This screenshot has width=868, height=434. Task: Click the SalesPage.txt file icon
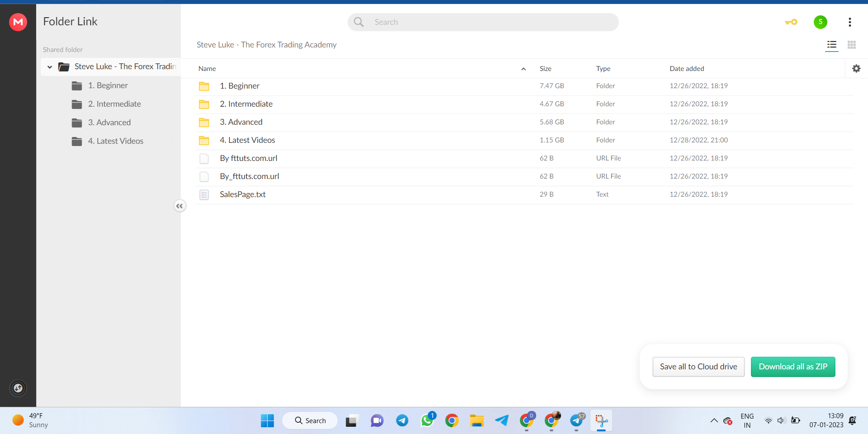[x=204, y=195]
